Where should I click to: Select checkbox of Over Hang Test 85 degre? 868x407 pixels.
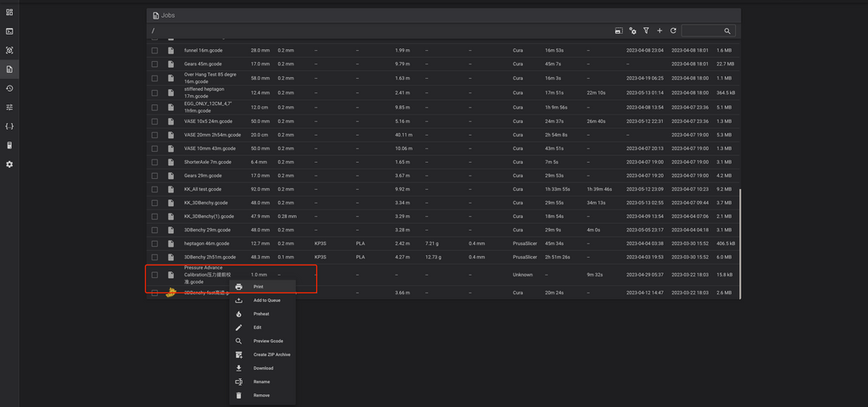click(x=155, y=77)
